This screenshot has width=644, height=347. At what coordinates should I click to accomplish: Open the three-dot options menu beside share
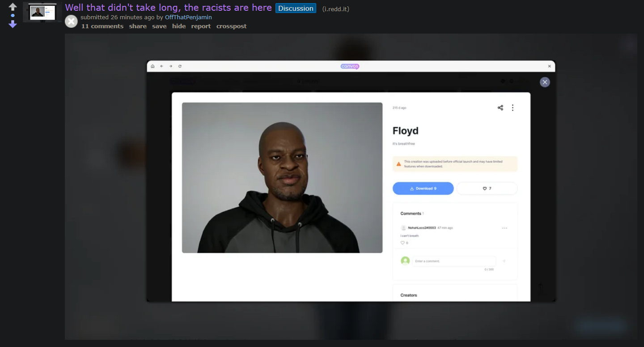(x=513, y=108)
